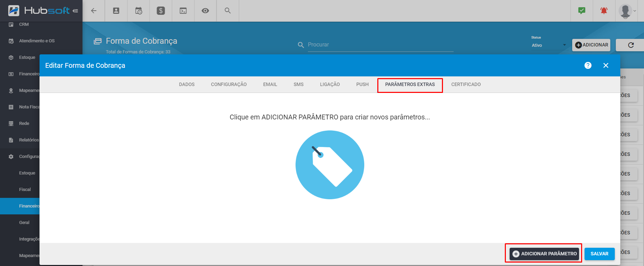Click the Hubsoft logo
Image resolution: width=644 pixels, height=266 pixels.
click(39, 11)
